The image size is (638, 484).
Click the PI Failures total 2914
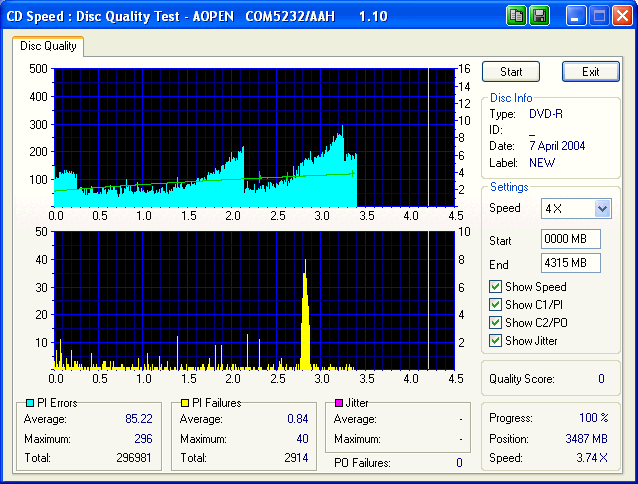coord(296,458)
